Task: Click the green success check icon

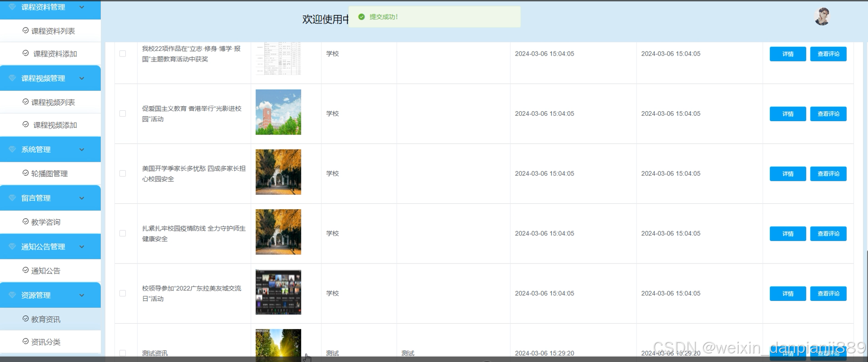Action: [361, 17]
